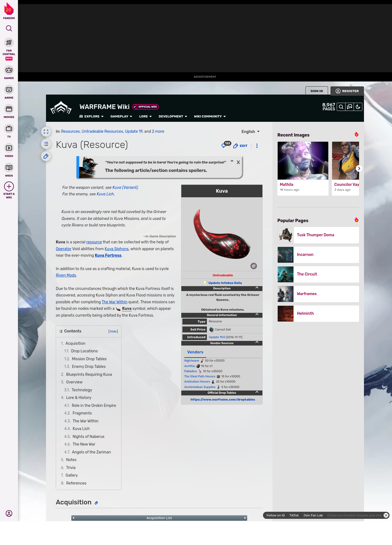Open the three-dot more actions menu

click(x=257, y=146)
